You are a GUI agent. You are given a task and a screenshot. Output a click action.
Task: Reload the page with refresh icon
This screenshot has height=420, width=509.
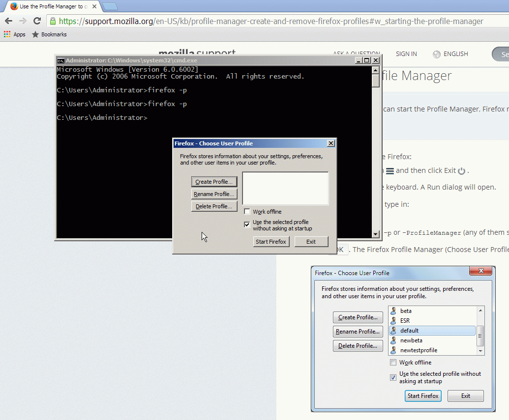pos(37,21)
